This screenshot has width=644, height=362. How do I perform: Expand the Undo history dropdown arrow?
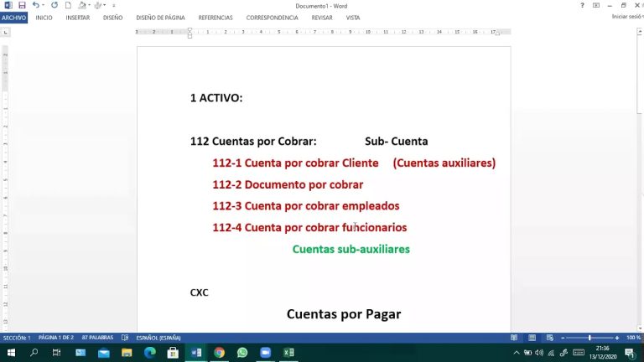point(44,5)
